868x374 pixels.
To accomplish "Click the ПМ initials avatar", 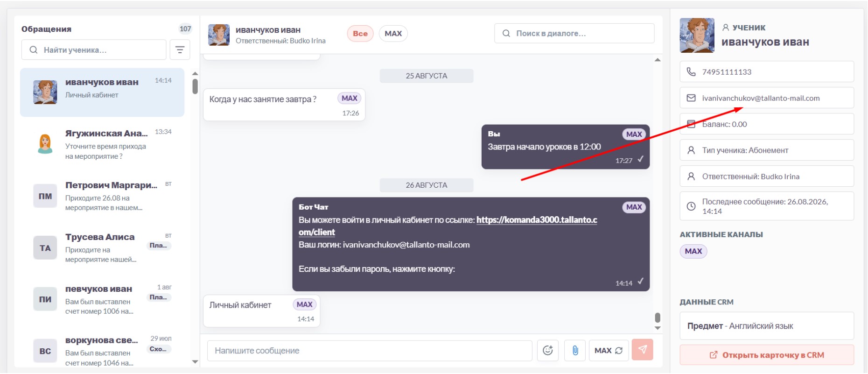I will 45,196.
